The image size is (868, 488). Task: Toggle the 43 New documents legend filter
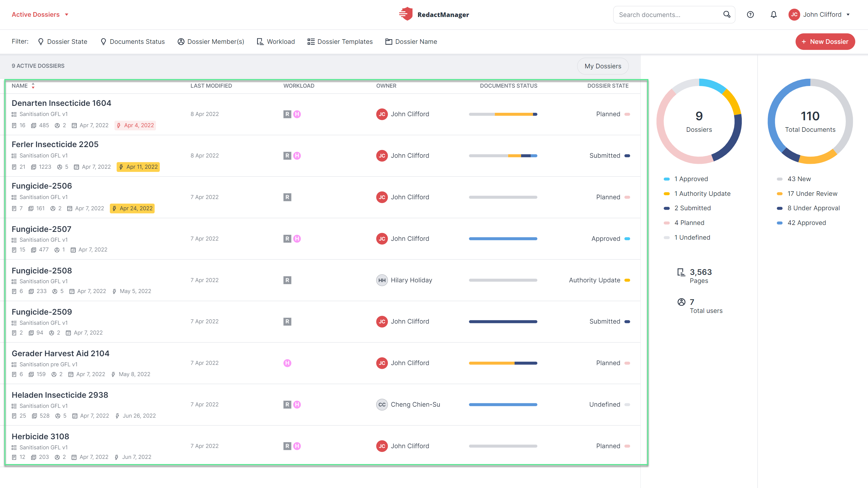pos(794,179)
